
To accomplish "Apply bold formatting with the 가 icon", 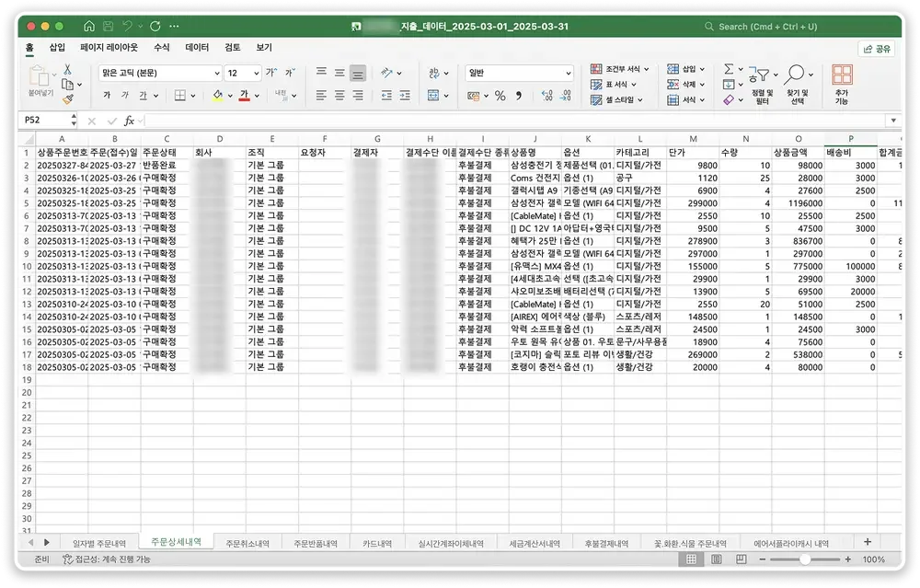I will [x=108, y=96].
